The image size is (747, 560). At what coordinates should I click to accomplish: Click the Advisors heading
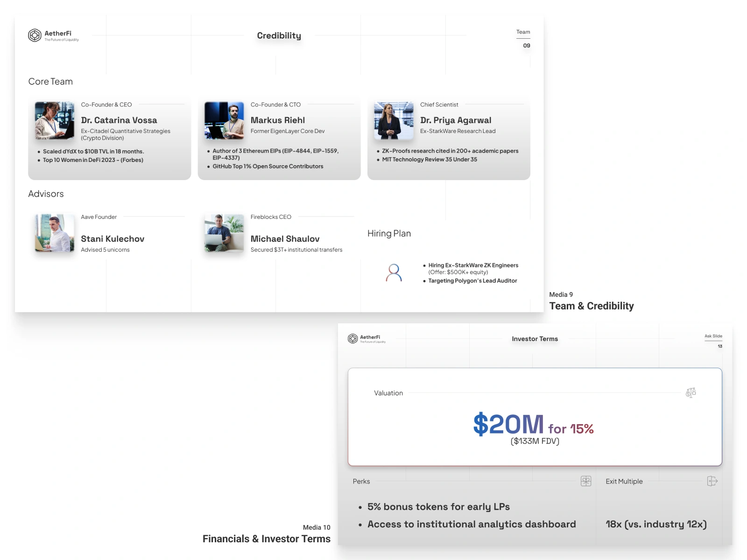[x=46, y=194]
